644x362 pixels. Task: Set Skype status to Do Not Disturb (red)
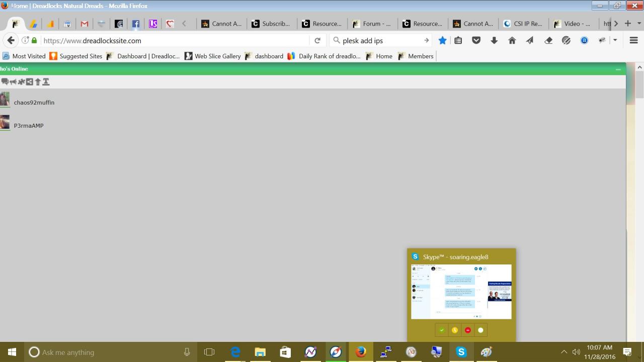click(x=468, y=330)
